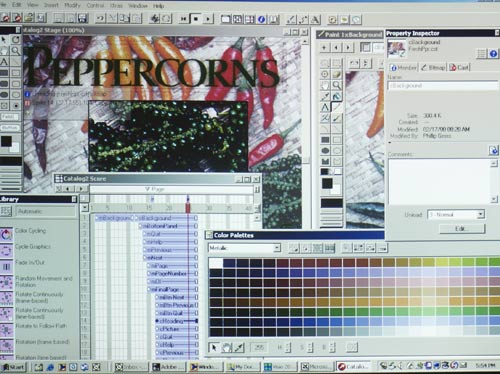Select the Eyedropper tool in Paint window
Screen dimensions: 500x374
[325, 97]
